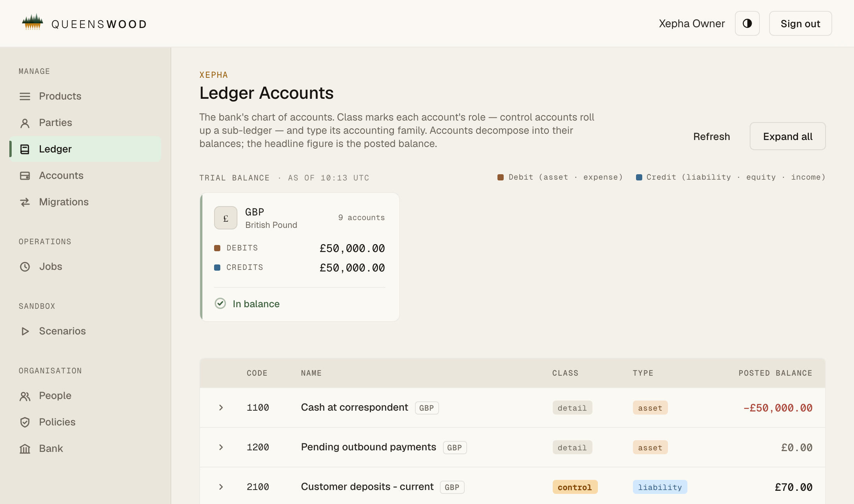Expand row 2100 Customer deposits - current
854x504 pixels.
pyautogui.click(x=221, y=487)
